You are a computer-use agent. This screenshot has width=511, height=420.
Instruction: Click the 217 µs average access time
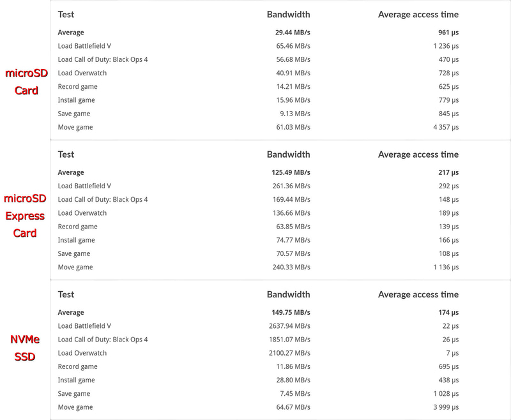[x=448, y=172]
